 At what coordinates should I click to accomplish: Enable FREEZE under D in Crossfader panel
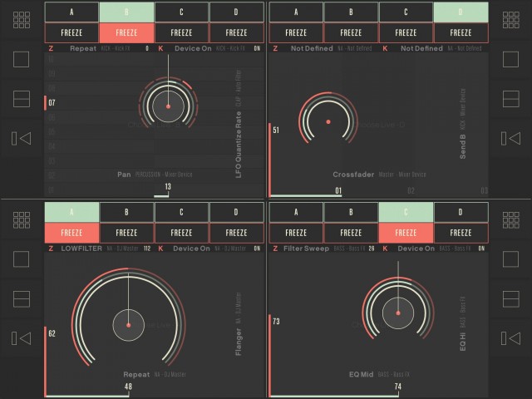[x=461, y=33]
